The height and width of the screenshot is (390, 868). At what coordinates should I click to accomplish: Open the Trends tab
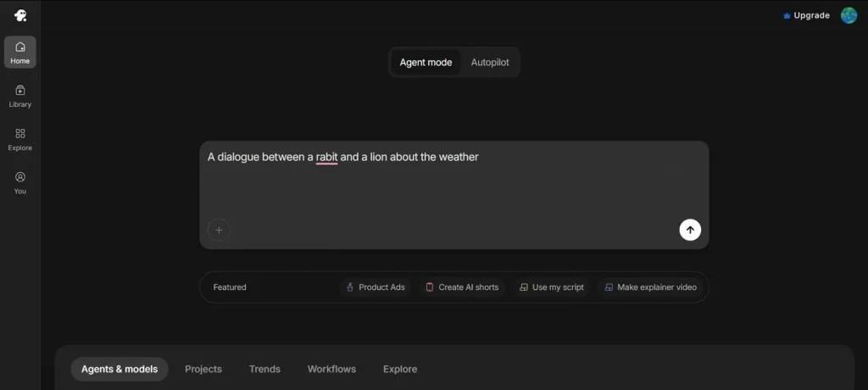click(264, 369)
